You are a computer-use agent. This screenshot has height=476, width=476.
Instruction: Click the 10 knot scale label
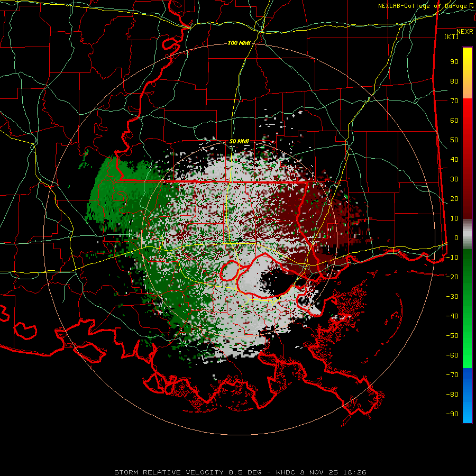click(x=454, y=218)
